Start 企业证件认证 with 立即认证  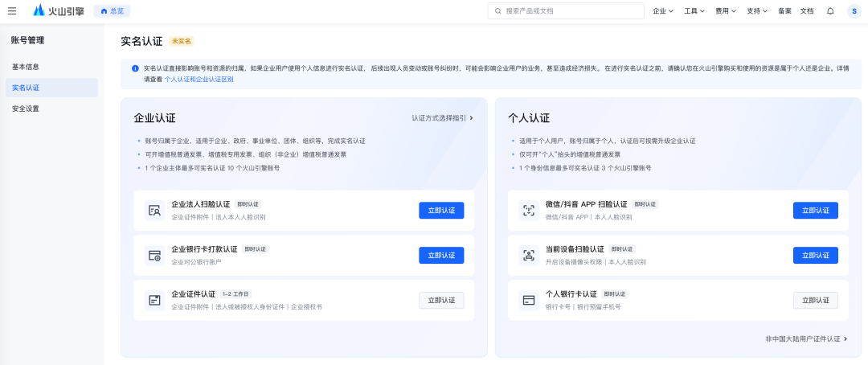441,300
